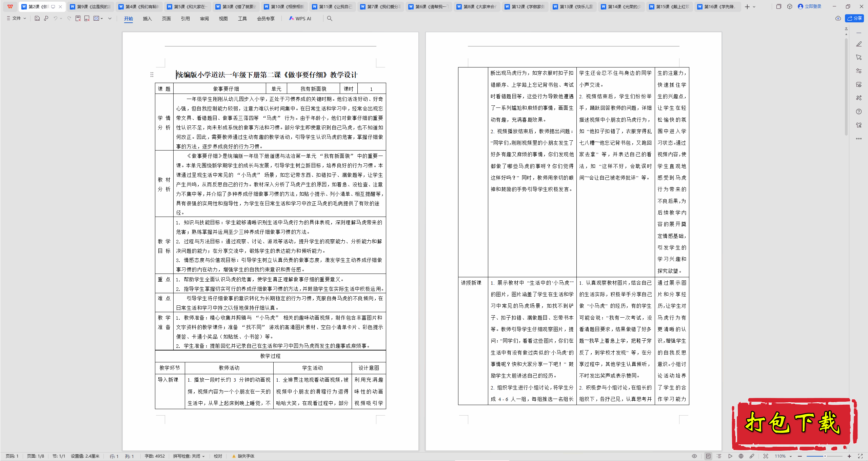Click the zoom out minus icon

(800, 456)
